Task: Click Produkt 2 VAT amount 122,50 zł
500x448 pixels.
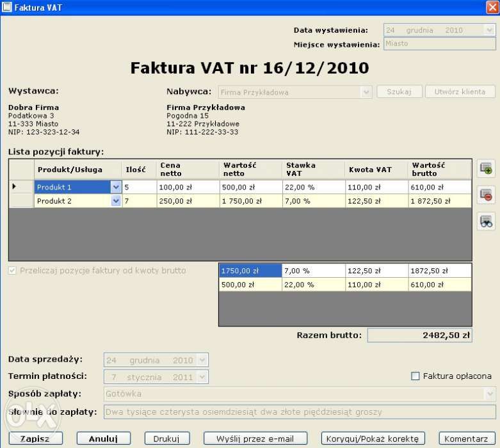Action: (x=377, y=201)
